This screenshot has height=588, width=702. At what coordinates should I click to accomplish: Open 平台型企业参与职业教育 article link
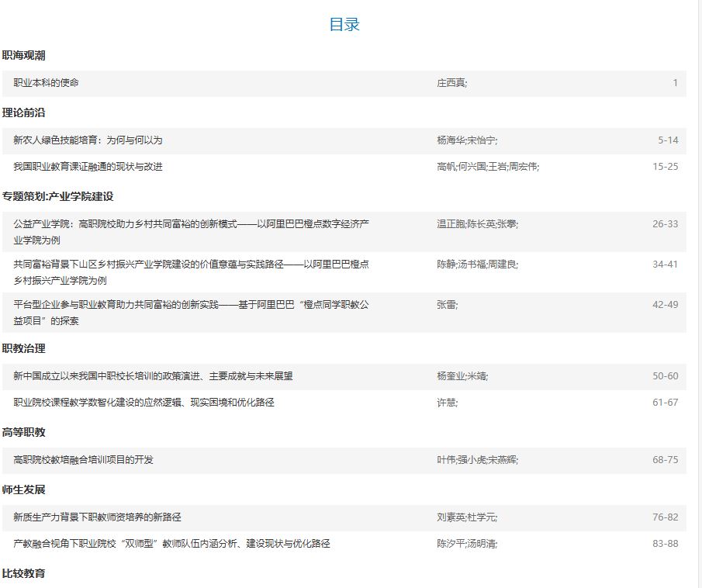coord(191,305)
